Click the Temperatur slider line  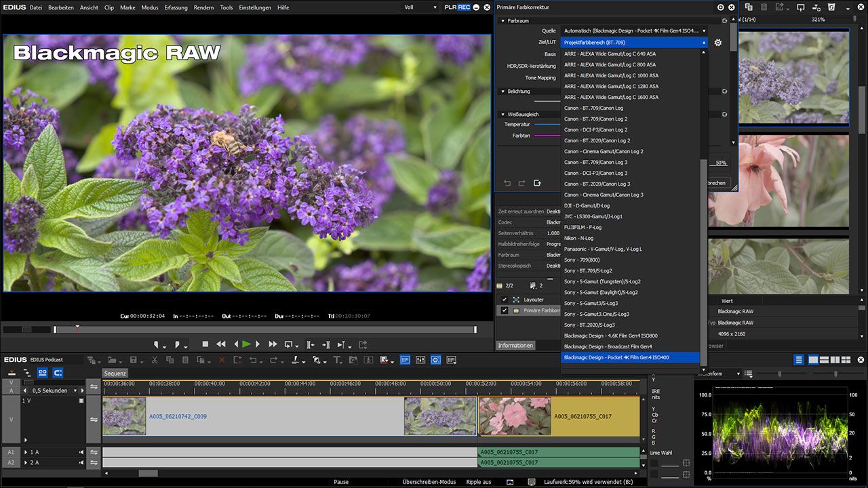(547, 125)
